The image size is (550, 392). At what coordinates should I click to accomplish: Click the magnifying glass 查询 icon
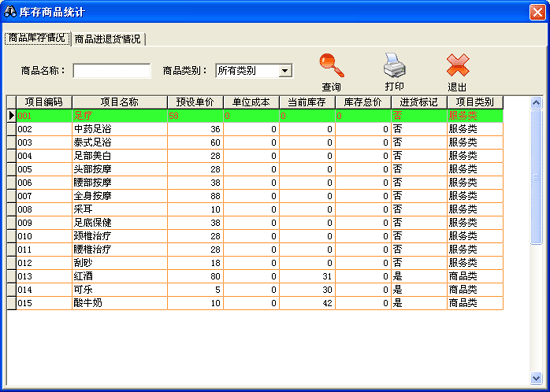(x=331, y=65)
